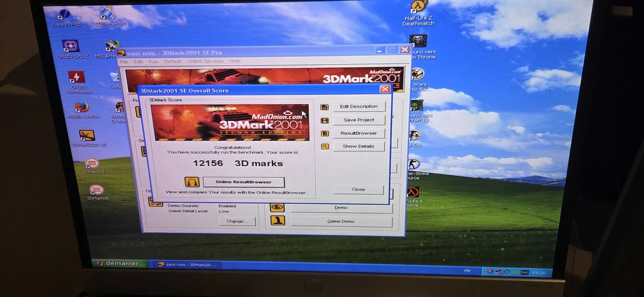The height and width of the screenshot is (297, 644).
Task: Open the Online Services menu
Action: (206, 61)
